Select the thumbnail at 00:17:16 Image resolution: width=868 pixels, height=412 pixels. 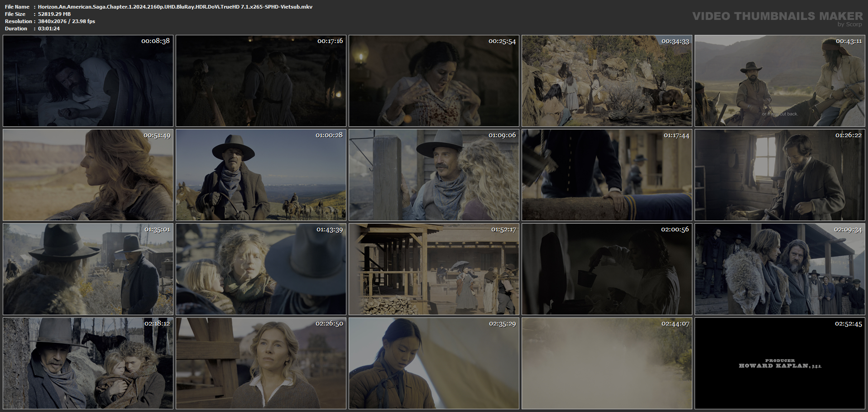click(x=261, y=81)
